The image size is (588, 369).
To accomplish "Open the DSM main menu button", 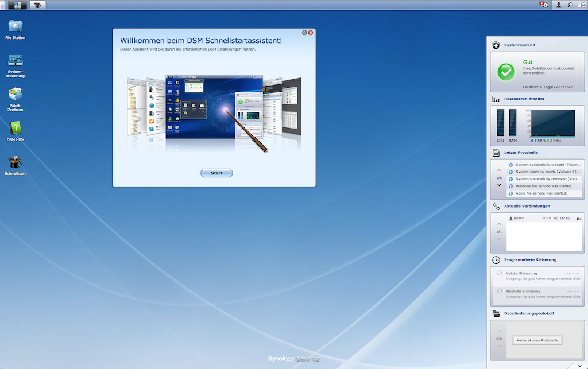I will (17, 5).
